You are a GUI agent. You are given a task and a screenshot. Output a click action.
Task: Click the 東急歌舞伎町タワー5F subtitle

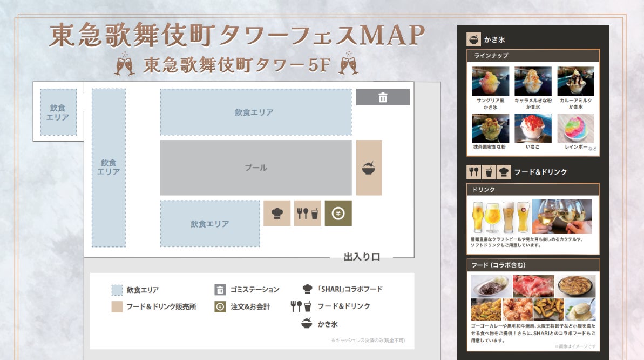(236, 64)
